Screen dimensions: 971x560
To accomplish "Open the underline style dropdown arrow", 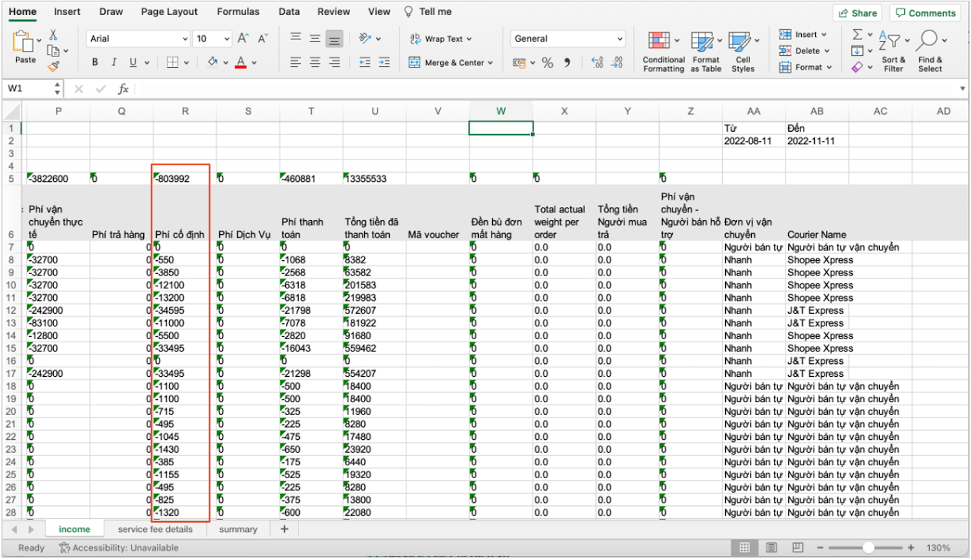I will click(x=147, y=62).
